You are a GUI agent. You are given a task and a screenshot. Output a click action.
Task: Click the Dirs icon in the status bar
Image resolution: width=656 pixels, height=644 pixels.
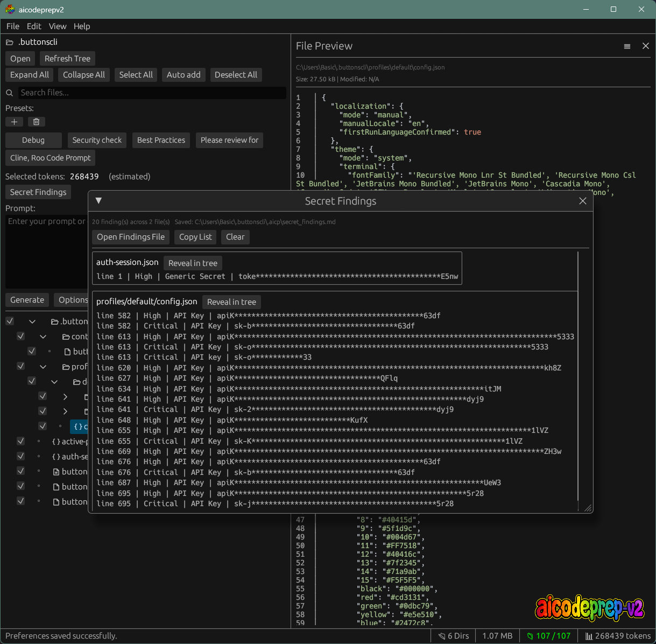(x=442, y=636)
